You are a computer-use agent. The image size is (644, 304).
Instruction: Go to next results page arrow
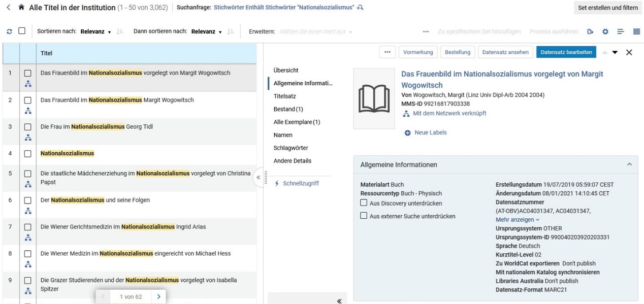(x=158, y=297)
